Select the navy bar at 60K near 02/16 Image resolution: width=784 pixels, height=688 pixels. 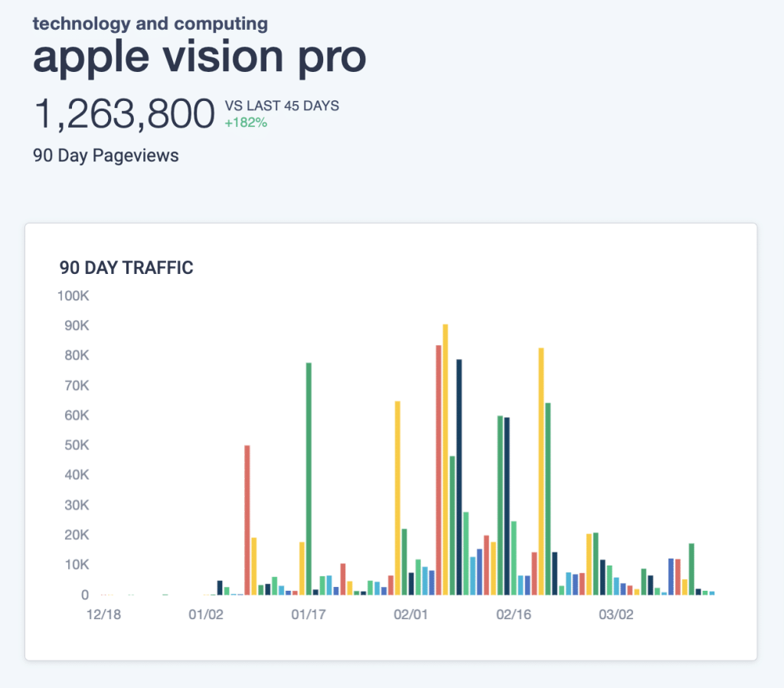[x=507, y=506]
